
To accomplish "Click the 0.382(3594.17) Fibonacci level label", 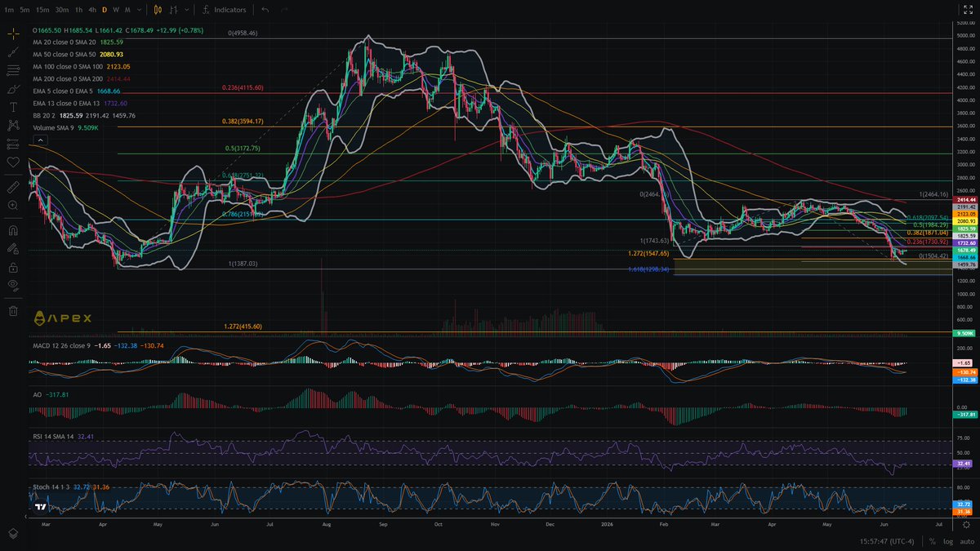I will 243,121.
